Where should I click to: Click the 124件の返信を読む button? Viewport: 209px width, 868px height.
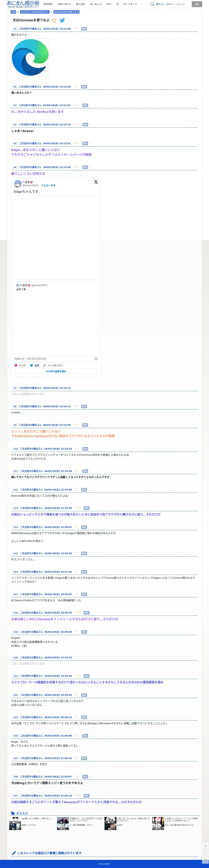pyautogui.click(x=56, y=371)
